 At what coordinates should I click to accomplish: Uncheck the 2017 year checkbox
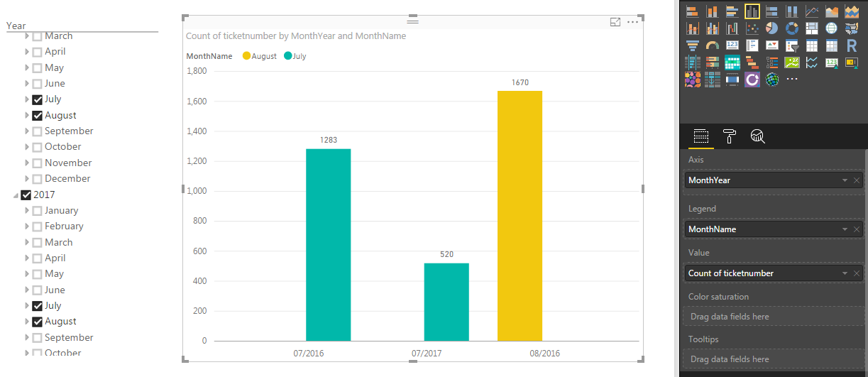tap(26, 195)
